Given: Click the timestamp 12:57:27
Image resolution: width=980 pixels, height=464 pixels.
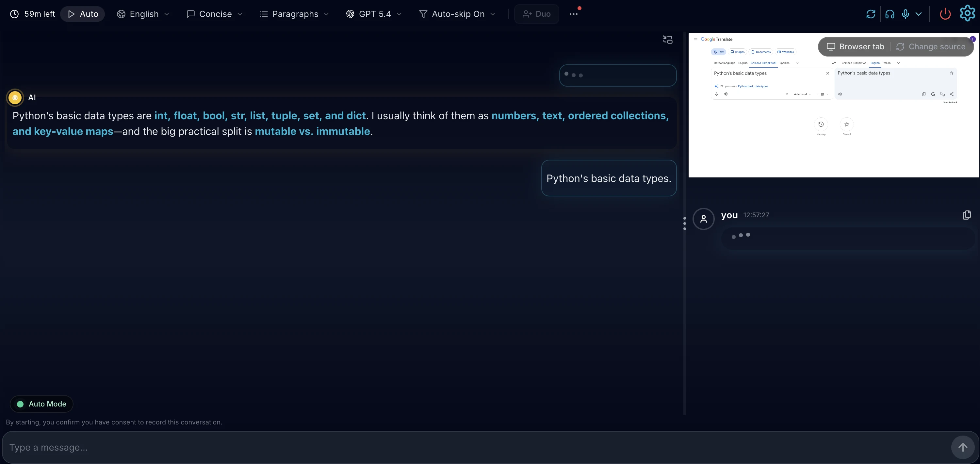Looking at the screenshot, I should (x=756, y=215).
